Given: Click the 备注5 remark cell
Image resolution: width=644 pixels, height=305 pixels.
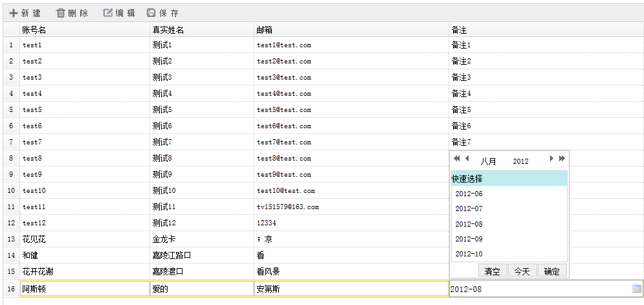Looking at the screenshot, I should coord(546,109).
